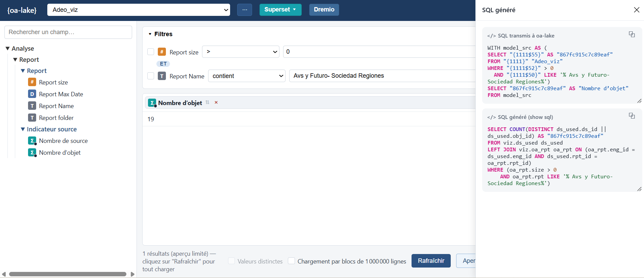
Task: Copy the SQL transmis à oa-lake code
Action: pos(631,34)
